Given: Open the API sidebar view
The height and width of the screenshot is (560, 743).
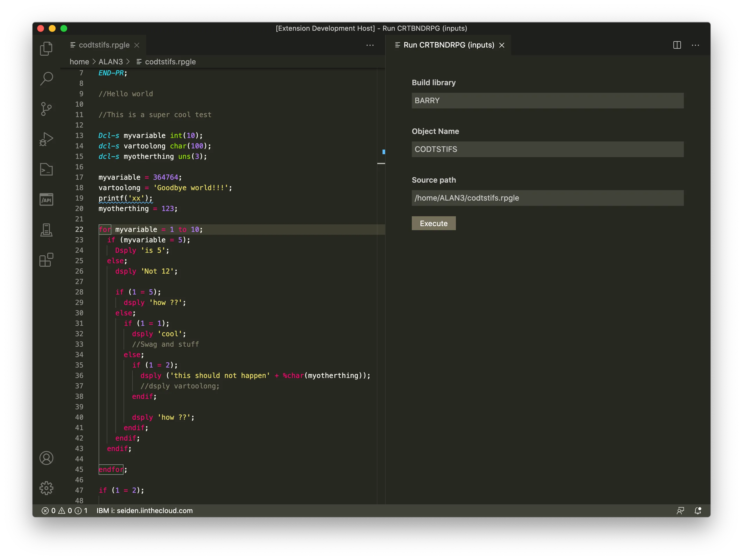Looking at the screenshot, I should coord(46,199).
